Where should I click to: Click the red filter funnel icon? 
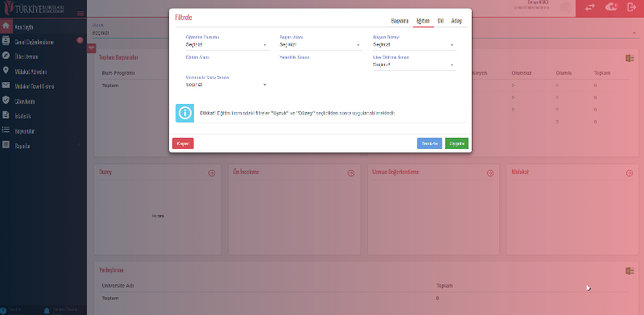[x=91, y=48]
